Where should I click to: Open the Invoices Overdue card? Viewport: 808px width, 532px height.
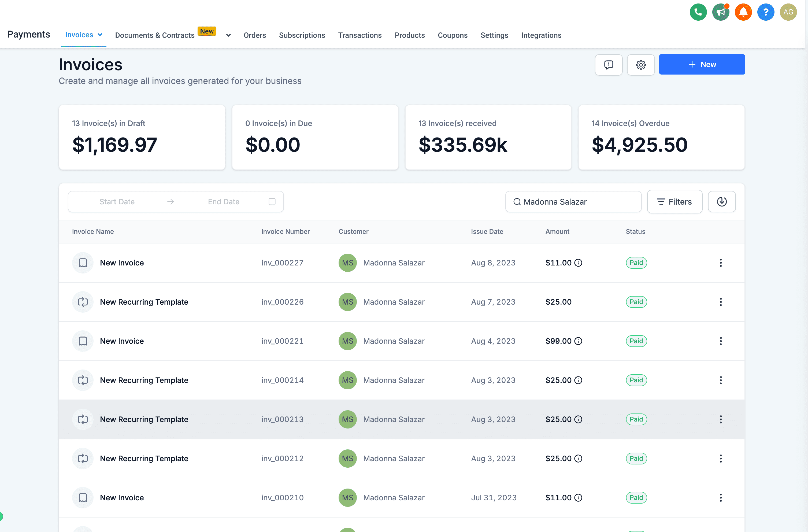pyautogui.click(x=661, y=138)
